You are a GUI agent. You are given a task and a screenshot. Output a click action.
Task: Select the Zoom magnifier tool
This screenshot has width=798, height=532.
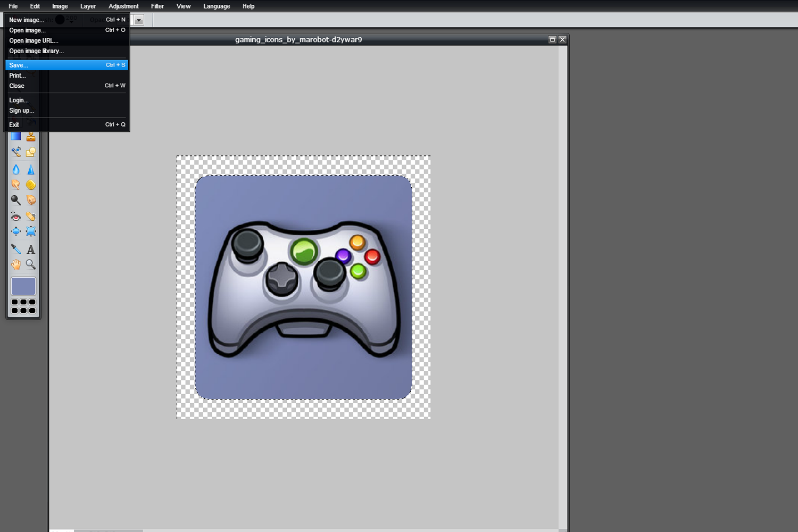pyautogui.click(x=31, y=264)
